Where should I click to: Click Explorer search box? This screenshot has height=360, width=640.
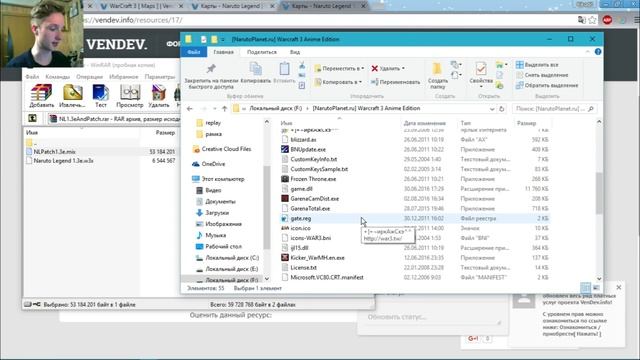(x=554, y=109)
